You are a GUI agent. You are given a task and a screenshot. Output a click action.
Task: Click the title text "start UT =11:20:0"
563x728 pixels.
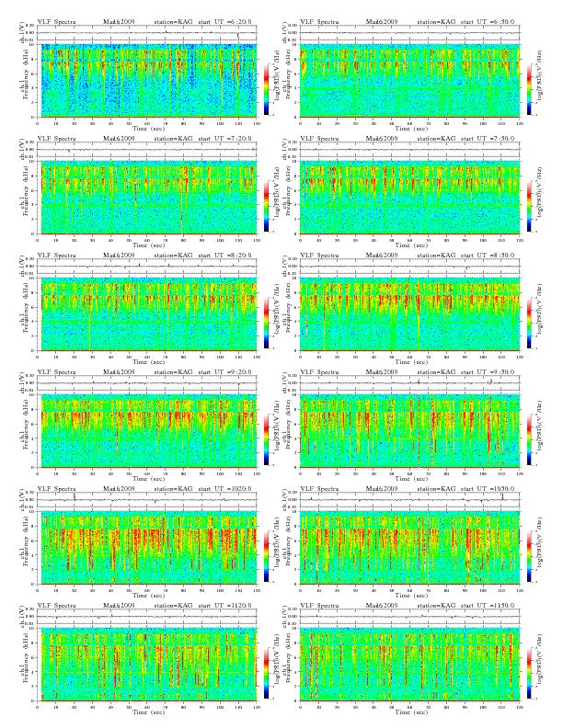224,606
